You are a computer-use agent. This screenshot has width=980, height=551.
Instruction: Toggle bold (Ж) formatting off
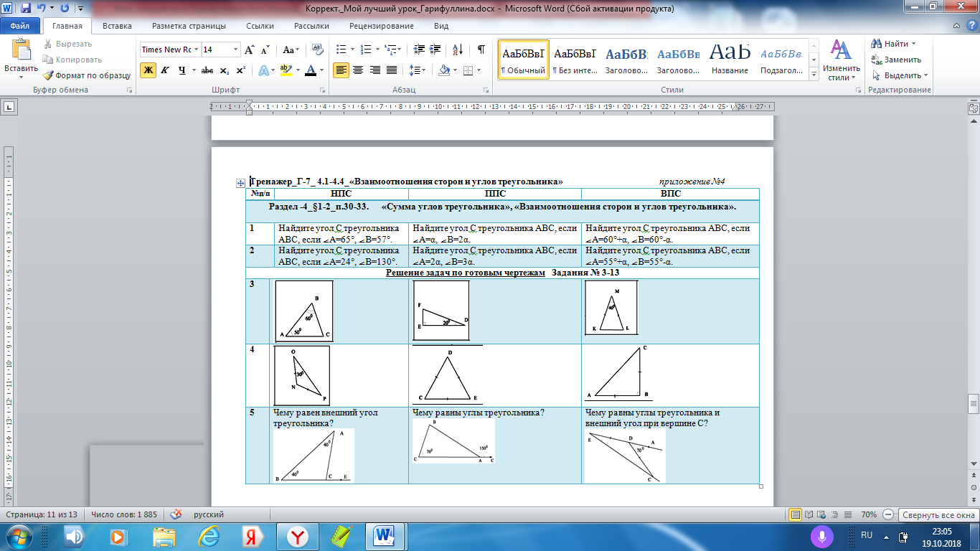pos(148,70)
